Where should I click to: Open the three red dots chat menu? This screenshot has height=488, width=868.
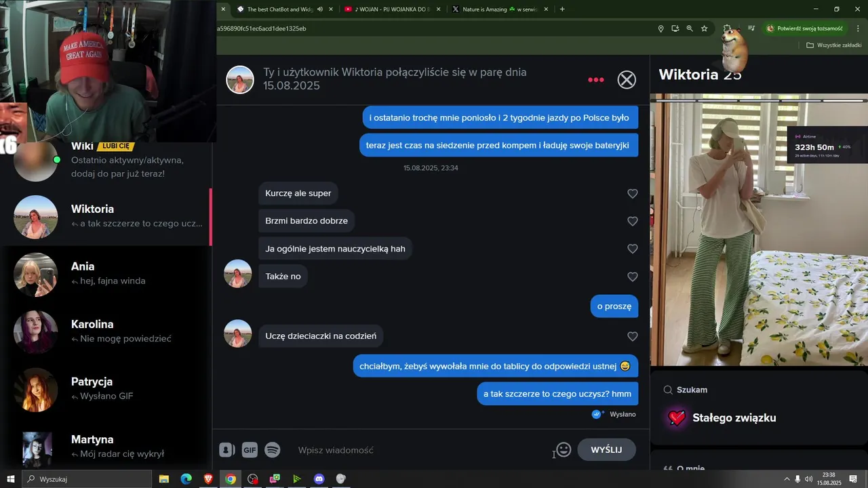coord(596,80)
